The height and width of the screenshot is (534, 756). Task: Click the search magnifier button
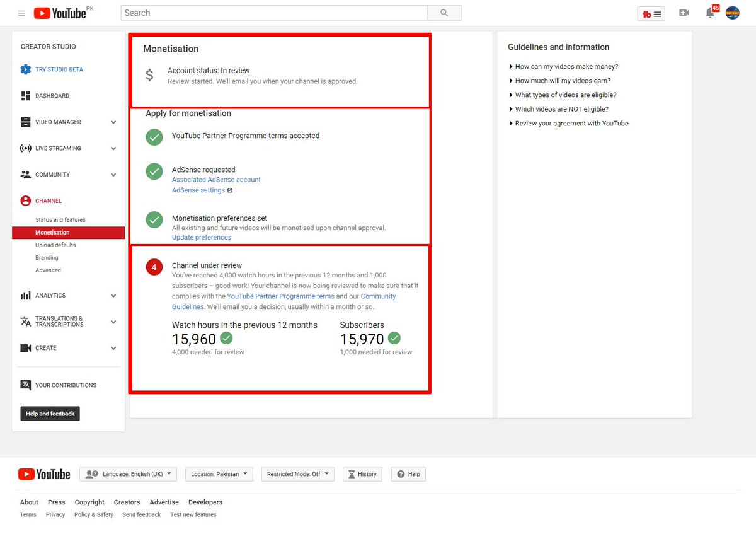point(444,13)
